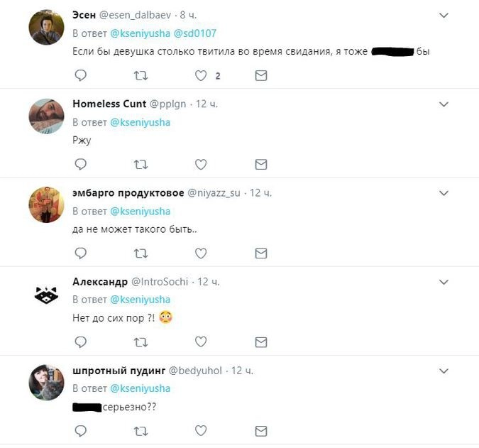The width and height of the screenshot is (479, 448).
Task: Reply to Homeless Cunt's 'Ржу' tweet
Action: pyautogui.click(x=81, y=165)
